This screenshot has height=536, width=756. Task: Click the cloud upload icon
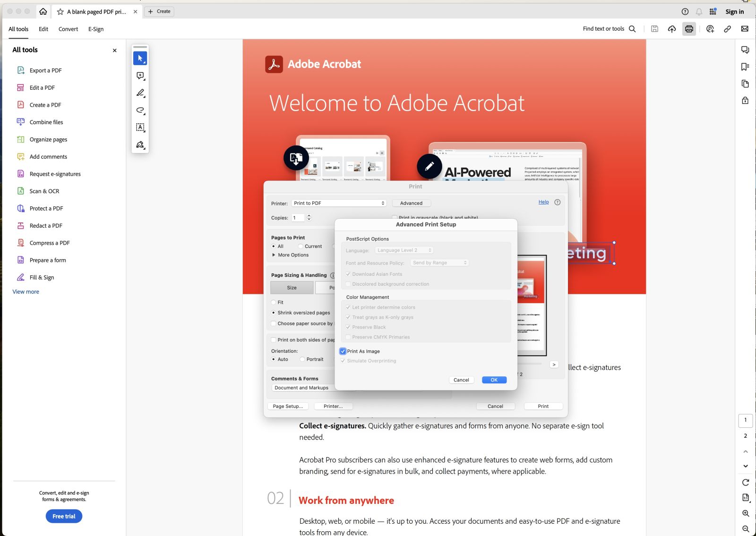[672, 29]
